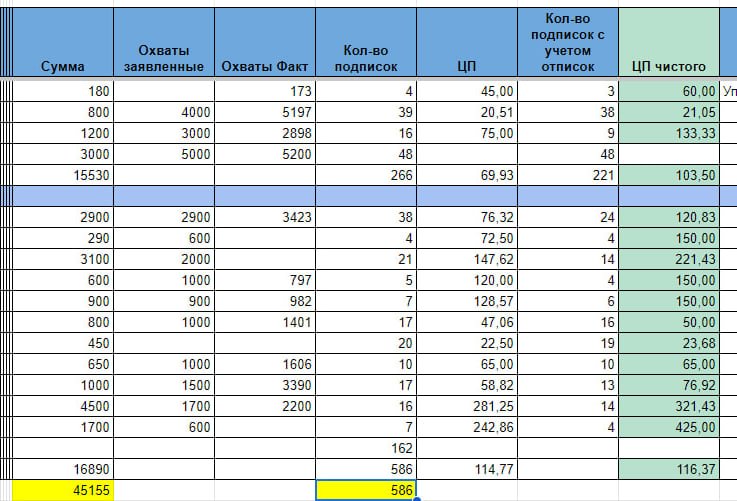Select the green cell 21,05

669,112
